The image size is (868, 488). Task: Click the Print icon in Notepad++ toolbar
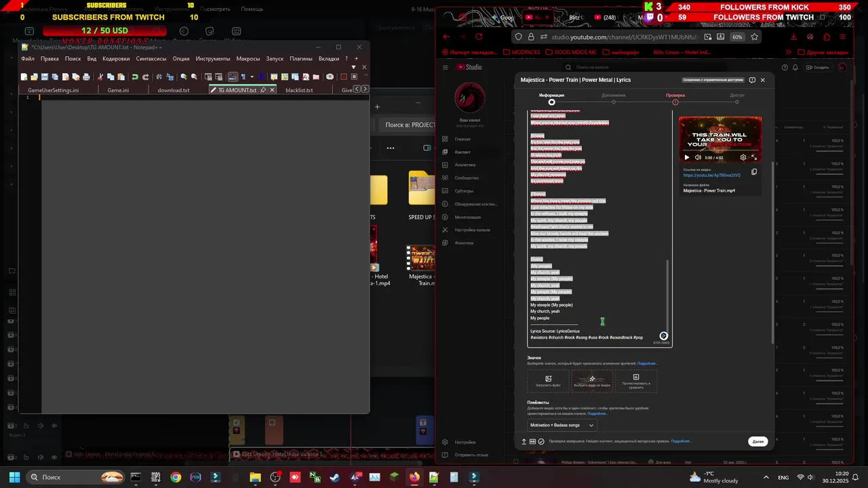click(86, 77)
